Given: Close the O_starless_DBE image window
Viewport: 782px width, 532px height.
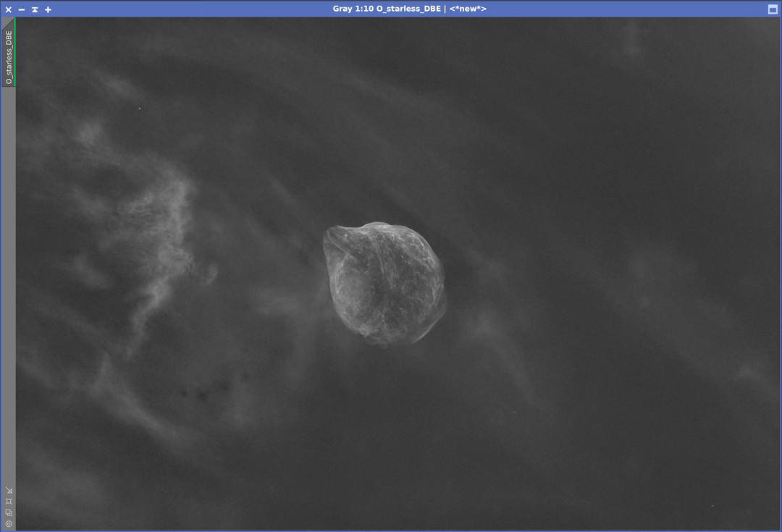Looking at the screenshot, I should (x=9, y=9).
